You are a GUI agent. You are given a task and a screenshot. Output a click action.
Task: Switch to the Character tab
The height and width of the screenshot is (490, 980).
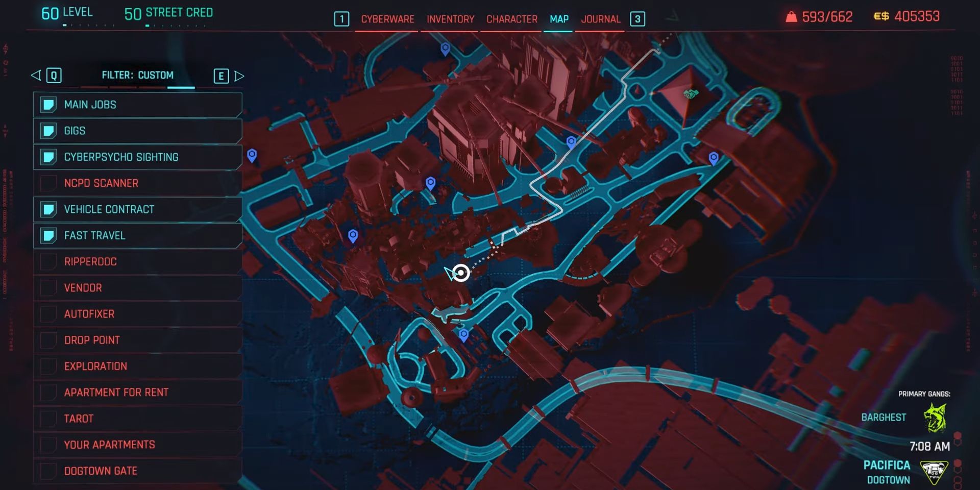tap(511, 19)
